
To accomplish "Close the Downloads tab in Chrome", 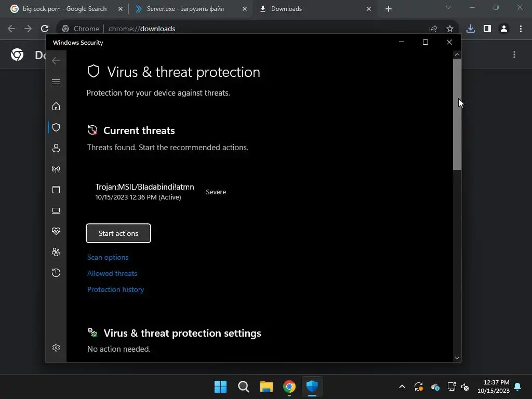I will click(x=369, y=9).
